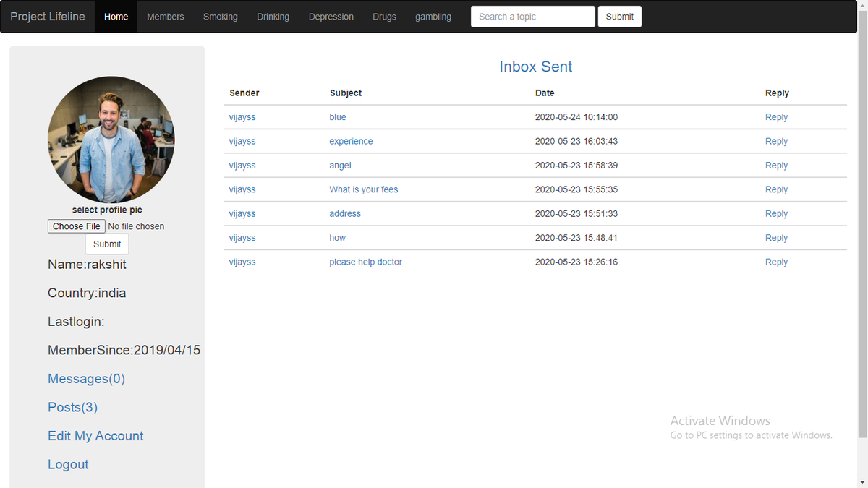Click the date 2020-05-23 16:03:43

576,142
